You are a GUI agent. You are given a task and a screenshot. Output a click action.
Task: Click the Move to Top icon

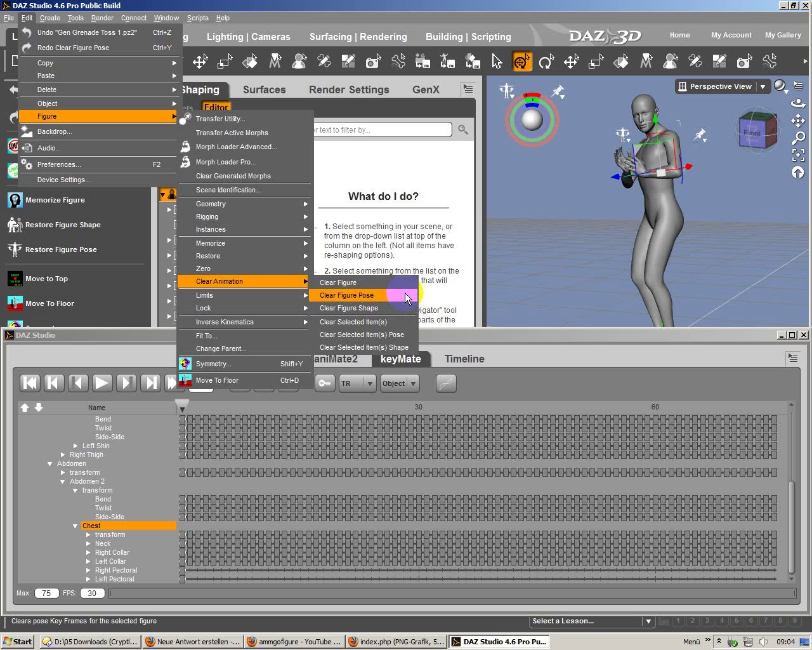point(15,279)
